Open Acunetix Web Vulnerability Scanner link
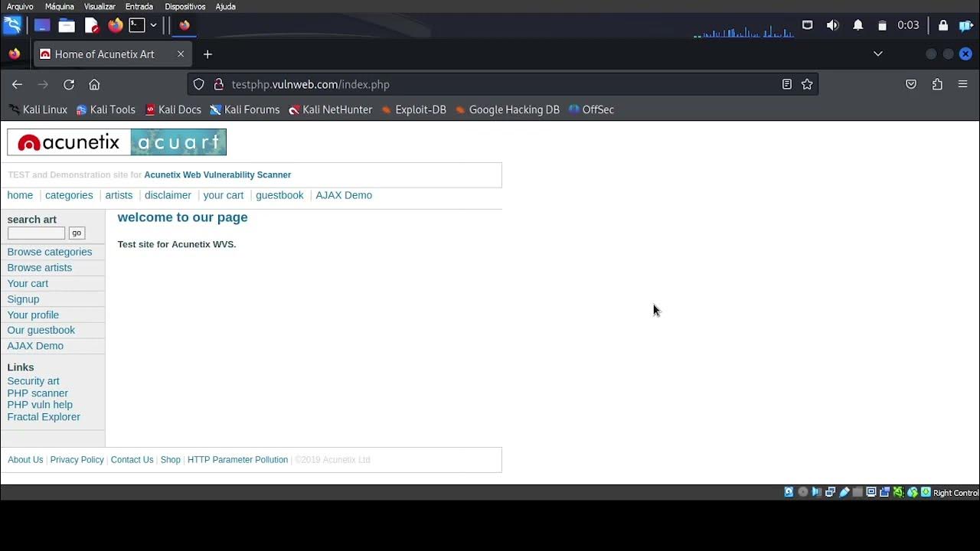This screenshot has height=551, width=980. [x=217, y=175]
